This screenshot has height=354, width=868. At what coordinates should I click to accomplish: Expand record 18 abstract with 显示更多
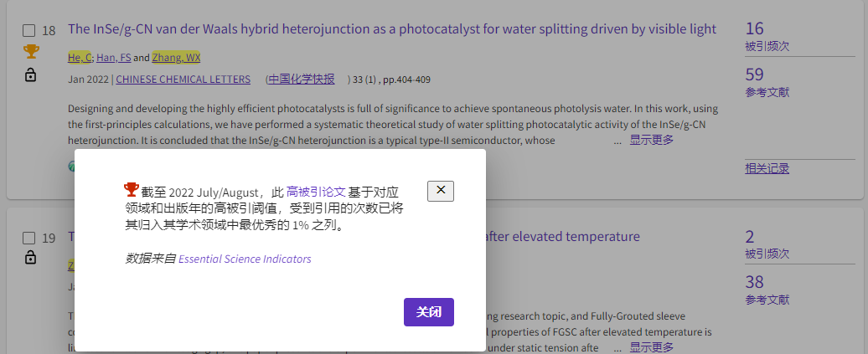pos(651,140)
